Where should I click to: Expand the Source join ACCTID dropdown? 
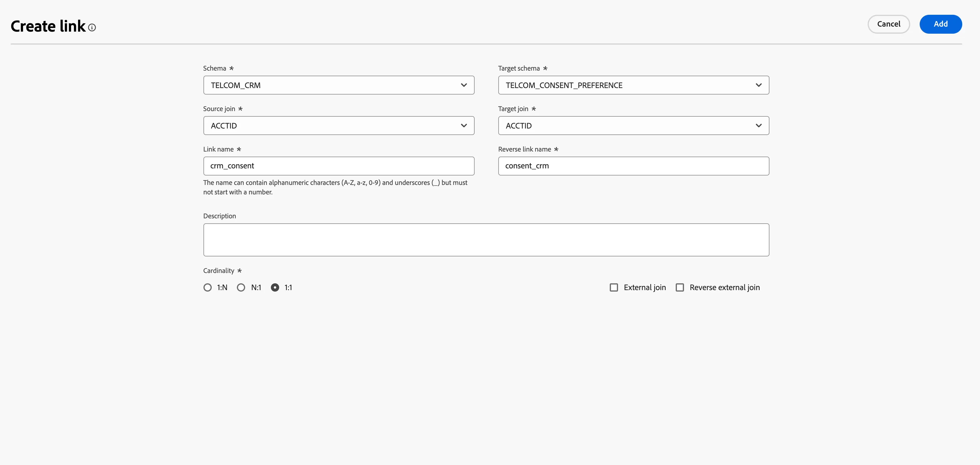(339, 126)
